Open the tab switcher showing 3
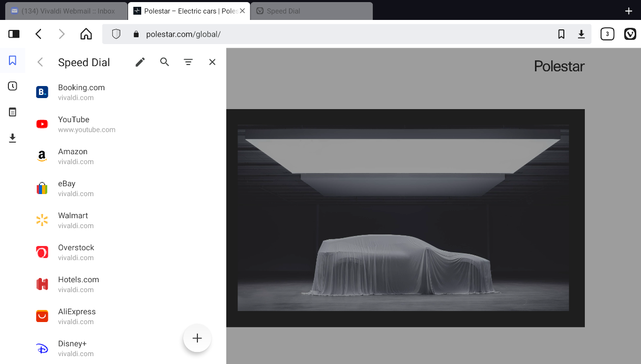 click(607, 34)
